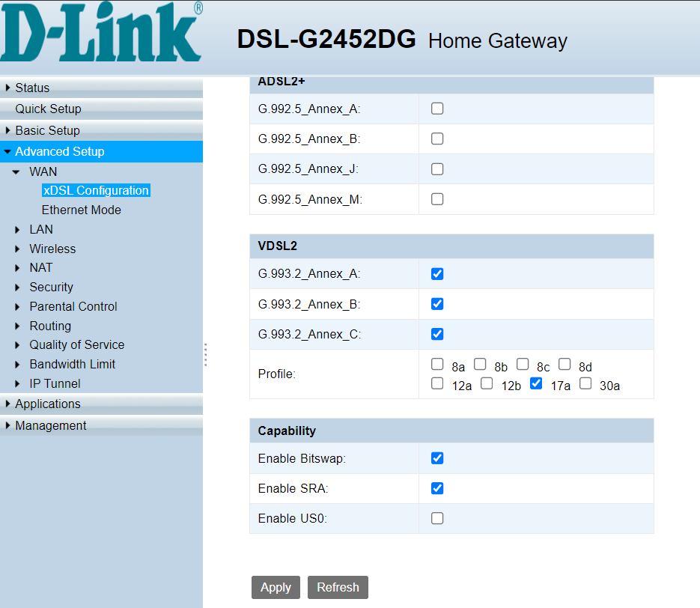Uncheck the 17a profile box
This screenshot has height=608, width=700.
point(536,383)
